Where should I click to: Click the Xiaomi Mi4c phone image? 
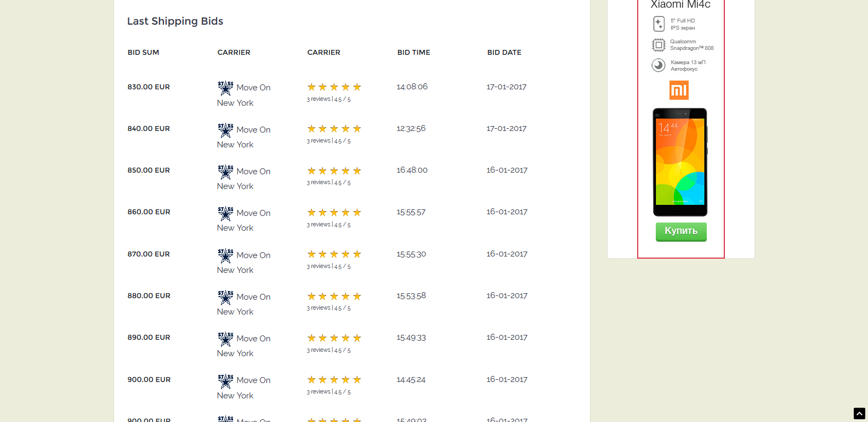[680, 162]
